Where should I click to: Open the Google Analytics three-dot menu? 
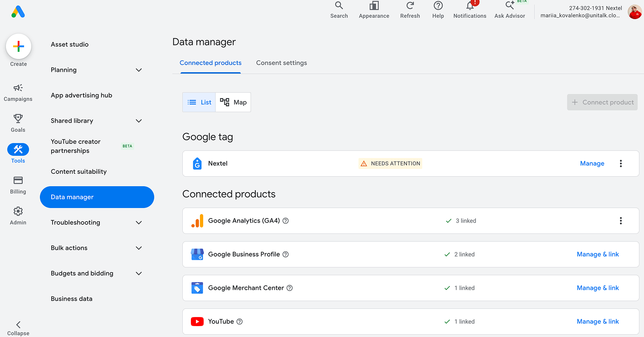621,221
